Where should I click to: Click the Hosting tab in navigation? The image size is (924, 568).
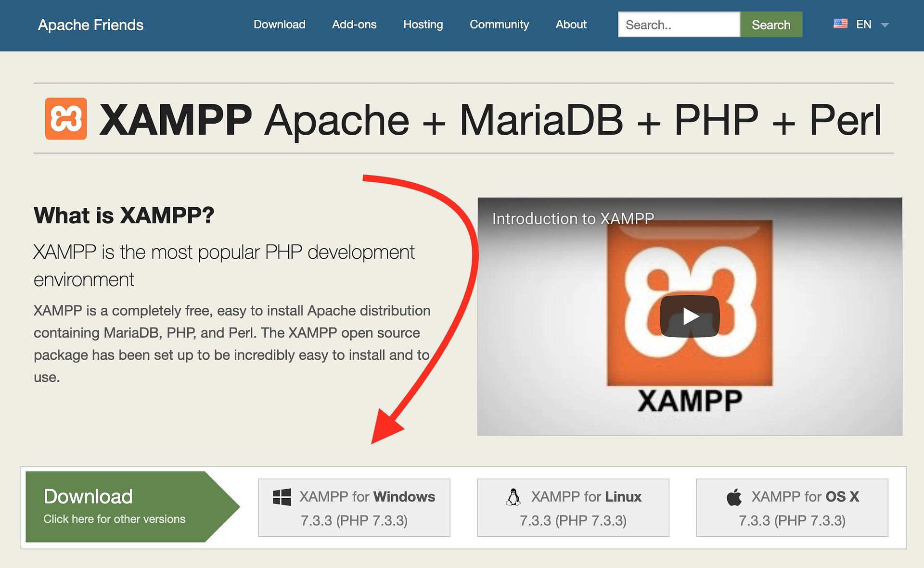pos(423,25)
